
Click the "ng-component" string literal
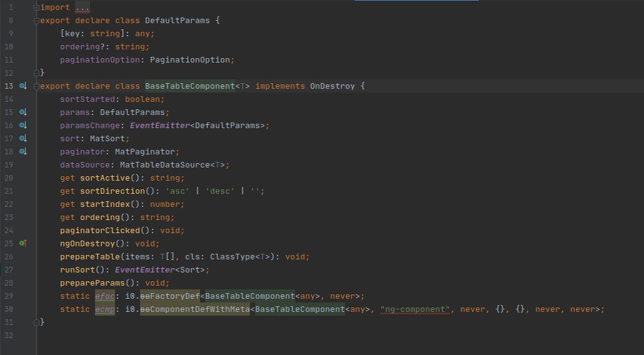[x=415, y=309]
